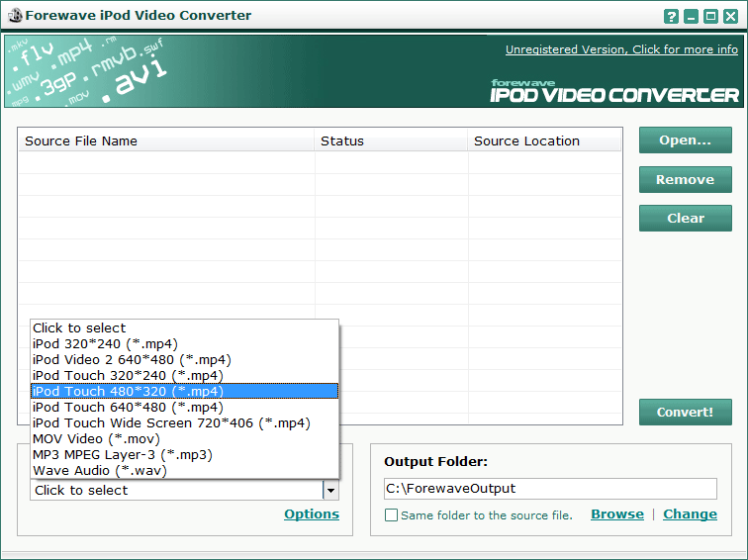Choose iPod 320*240 (*.mp4) format
The image size is (748, 560).
point(185,344)
